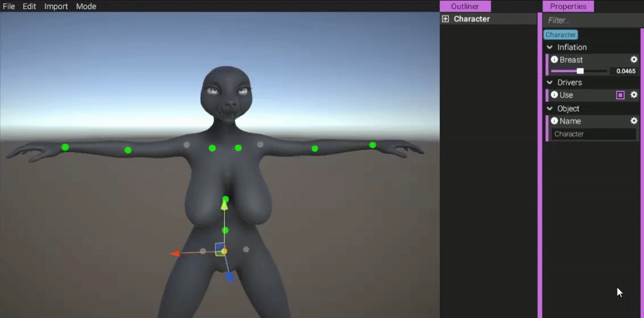Expand the Character node with the plus icon
644x318 pixels.
pyautogui.click(x=445, y=19)
